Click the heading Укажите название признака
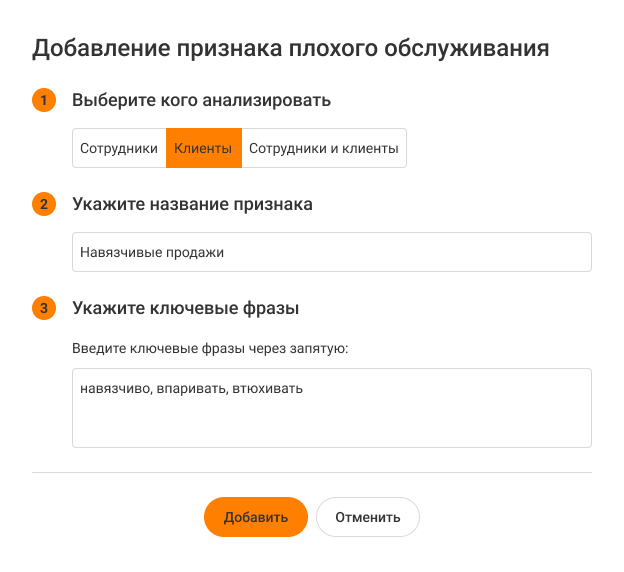This screenshot has height=572, width=624. 192,204
